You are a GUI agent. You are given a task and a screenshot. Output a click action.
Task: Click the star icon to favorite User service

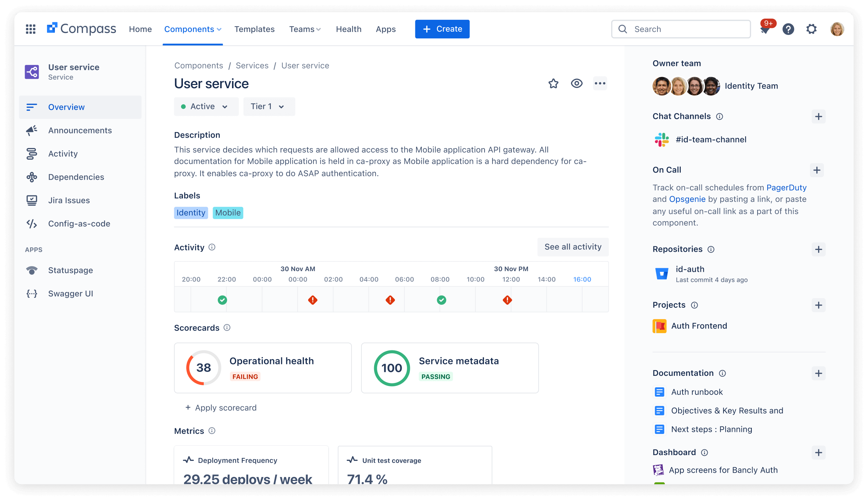coord(553,84)
